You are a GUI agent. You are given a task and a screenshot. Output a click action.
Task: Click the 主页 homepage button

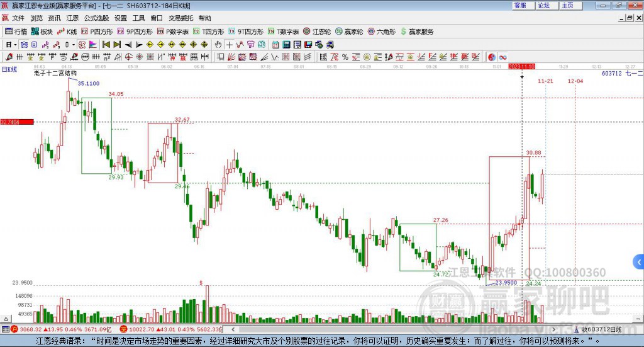570,5
